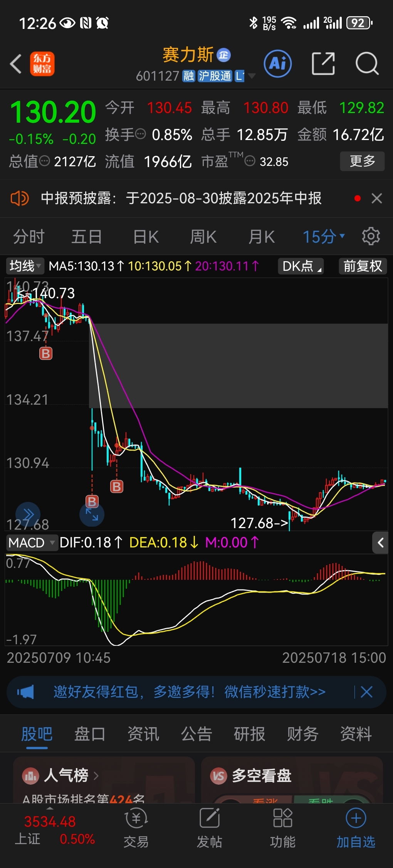Viewport: 393px width, 868px height.
Task: Tap the info icon beside 总值
Action: point(45,161)
